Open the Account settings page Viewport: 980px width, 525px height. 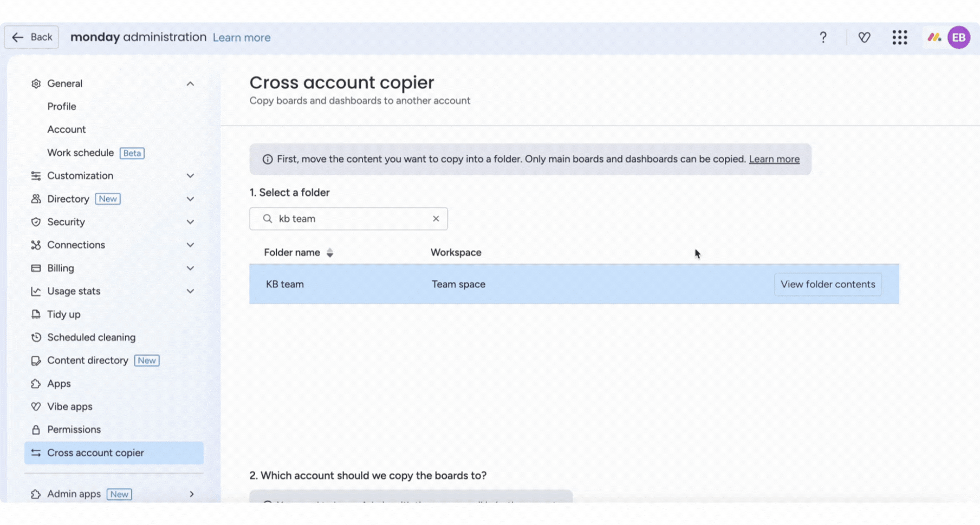(x=67, y=129)
